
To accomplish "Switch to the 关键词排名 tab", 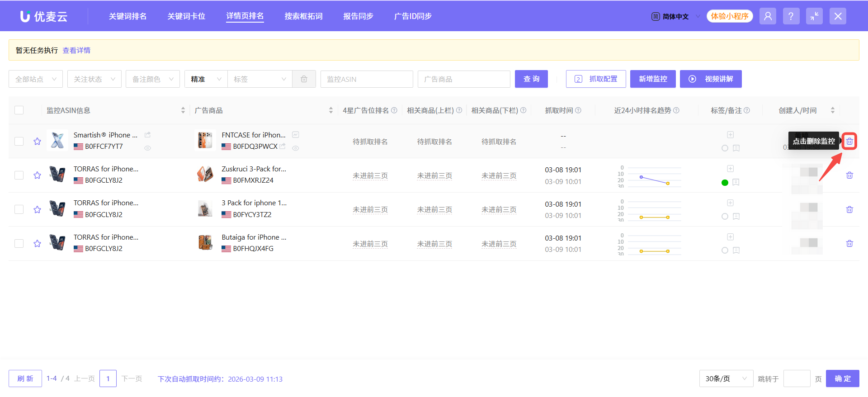I will click(127, 16).
